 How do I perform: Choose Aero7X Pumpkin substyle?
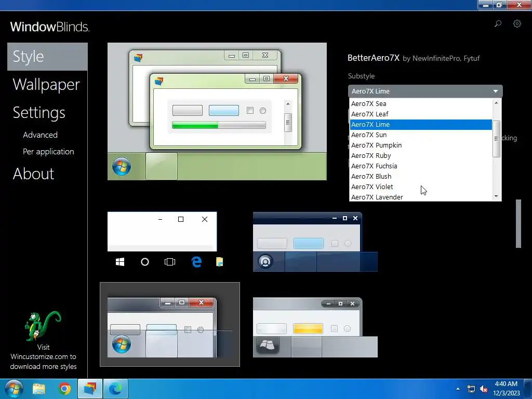421,145
